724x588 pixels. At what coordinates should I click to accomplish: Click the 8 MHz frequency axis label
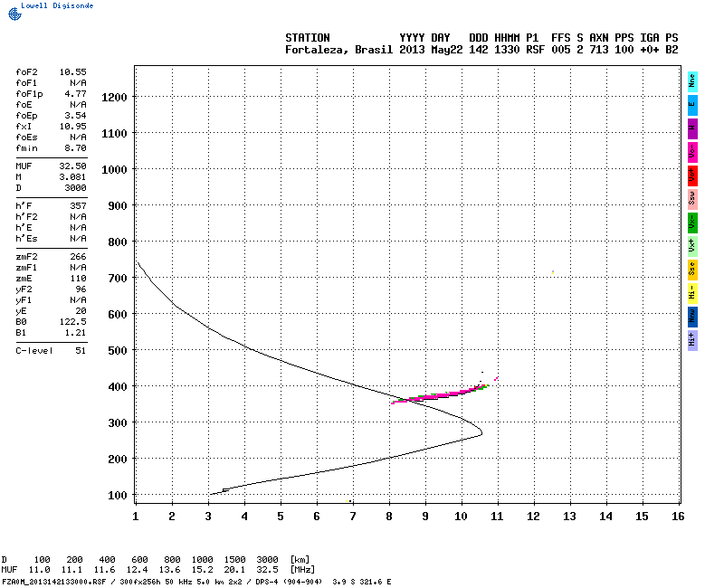(389, 517)
